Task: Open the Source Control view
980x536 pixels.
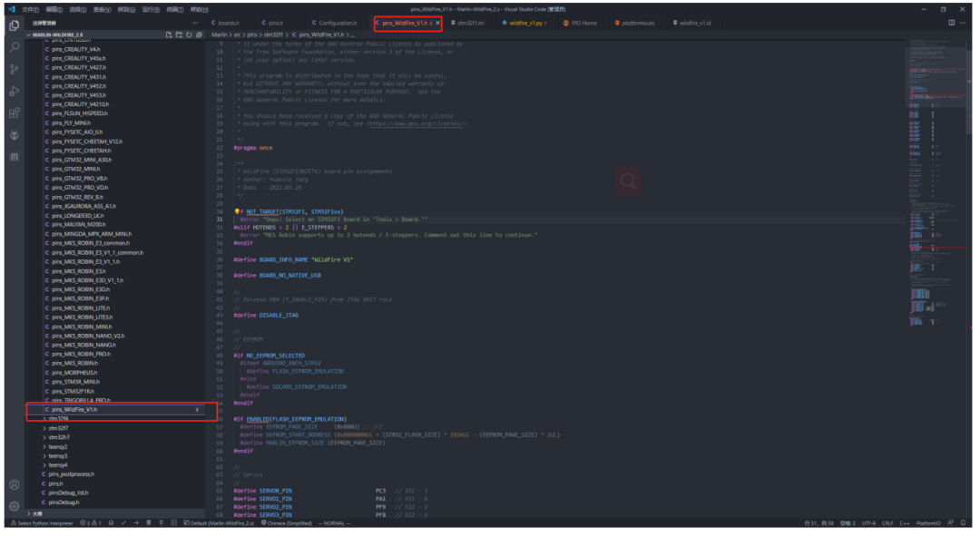Action: [15, 69]
